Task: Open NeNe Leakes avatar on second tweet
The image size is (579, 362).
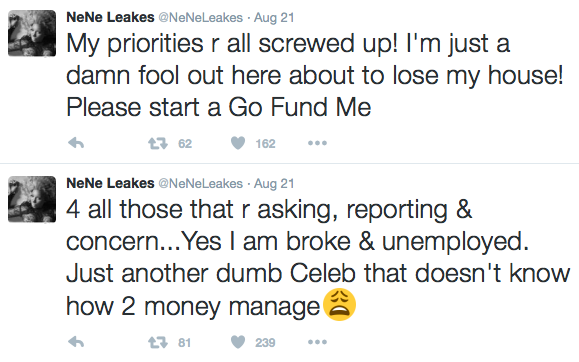Action: click(32, 199)
